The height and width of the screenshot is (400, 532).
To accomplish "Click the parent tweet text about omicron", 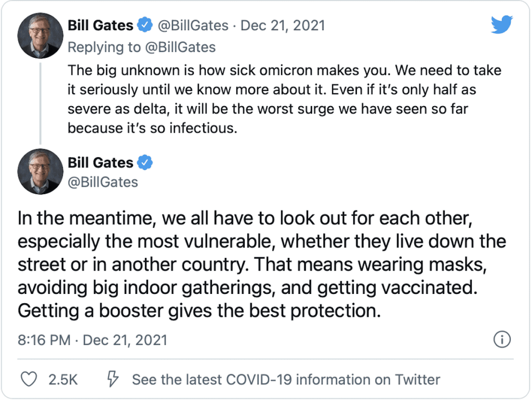I will [284, 99].
